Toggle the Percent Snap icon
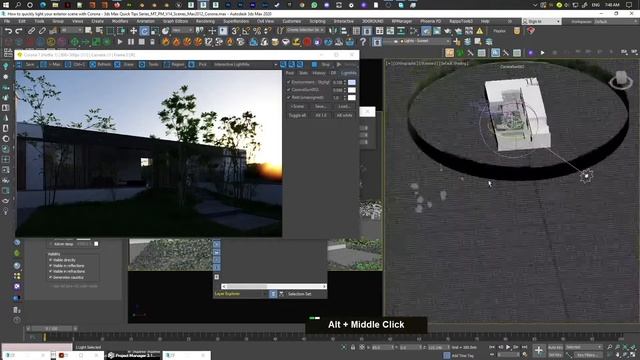640x360 pixels. click(257, 31)
